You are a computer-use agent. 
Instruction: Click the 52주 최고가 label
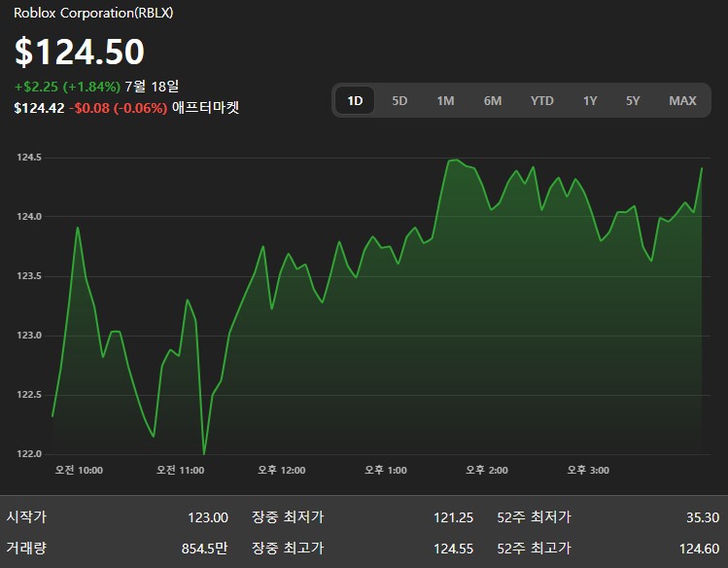tap(534, 548)
